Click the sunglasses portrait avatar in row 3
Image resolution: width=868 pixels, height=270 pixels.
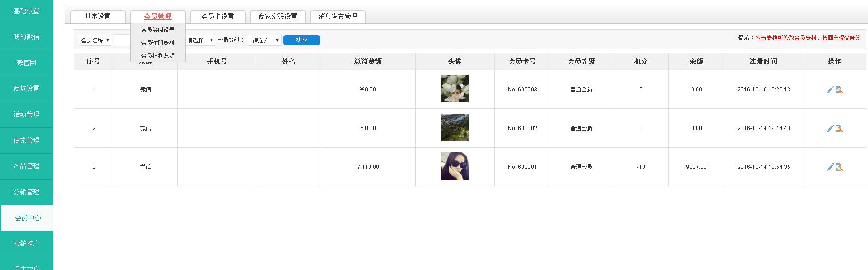pos(455,166)
